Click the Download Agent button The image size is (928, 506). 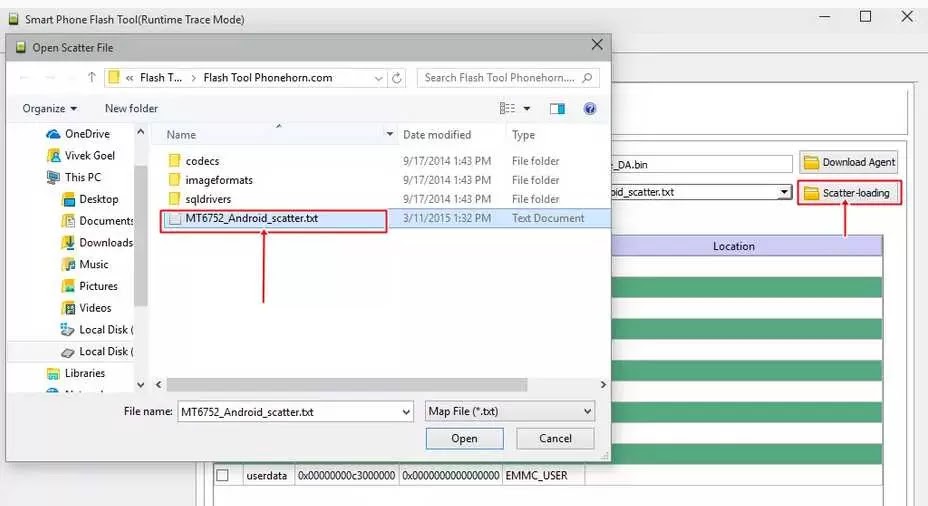click(849, 162)
